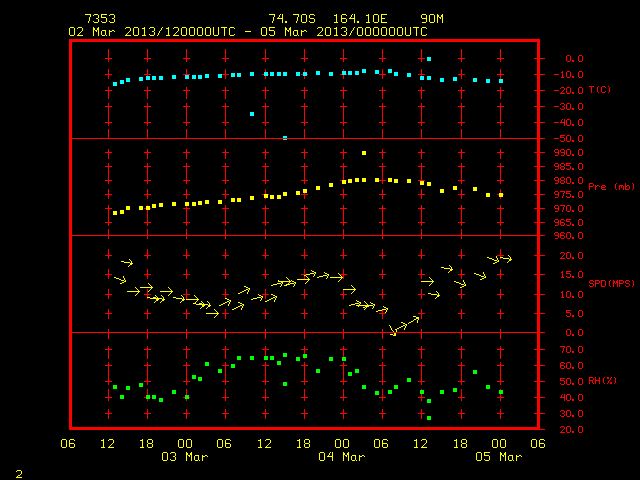Click the number 2 in bottom-left corner
Image resolution: width=640 pixels, height=480 pixels.
coord(19,474)
